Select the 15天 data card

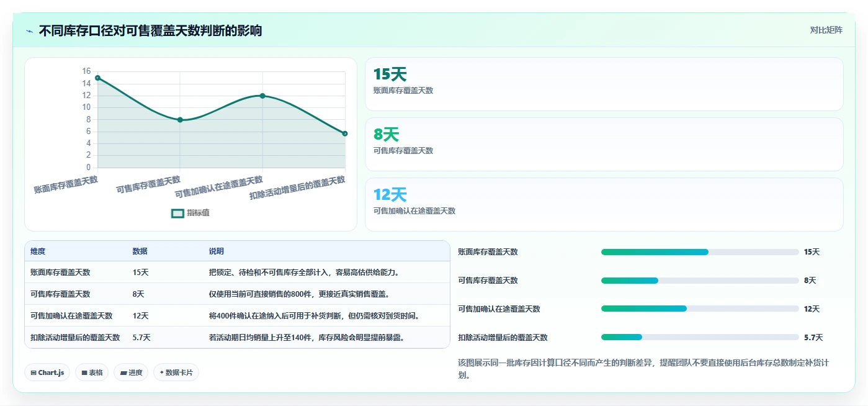click(604, 84)
